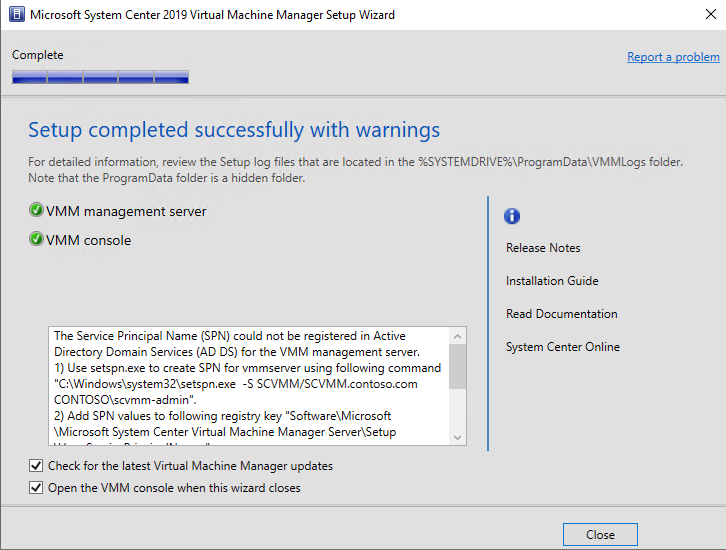Click the warning box scroll up arrow
This screenshot has height=550, width=726.
[x=457, y=337]
